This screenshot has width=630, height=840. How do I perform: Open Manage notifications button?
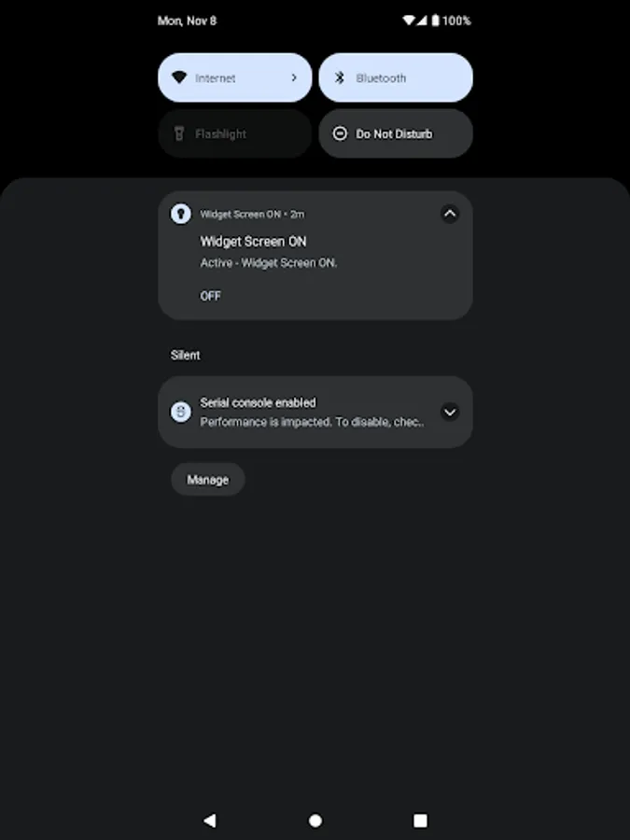pos(207,480)
